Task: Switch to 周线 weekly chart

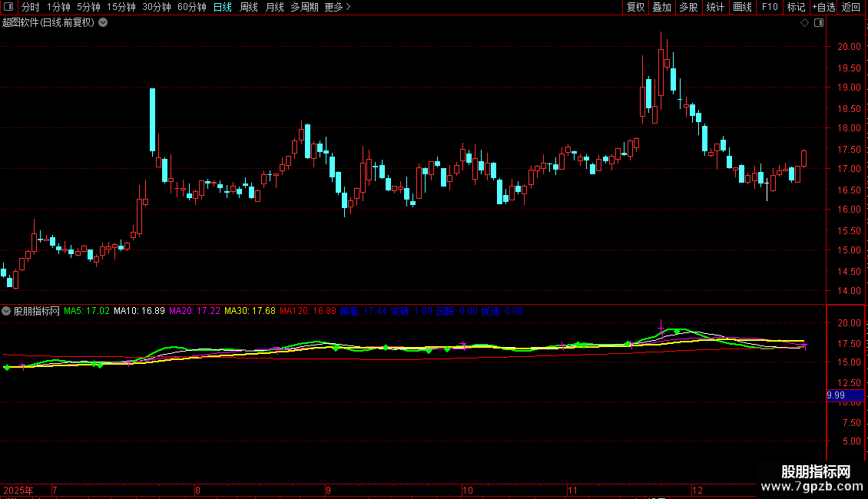Action: point(249,7)
